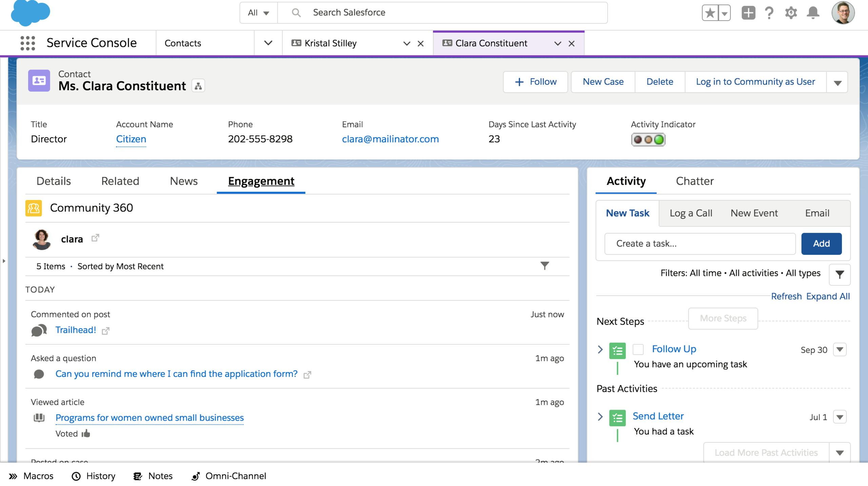Click the contact hierarchy icon
The width and height of the screenshot is (868, 486).
[x=198, y=86]
